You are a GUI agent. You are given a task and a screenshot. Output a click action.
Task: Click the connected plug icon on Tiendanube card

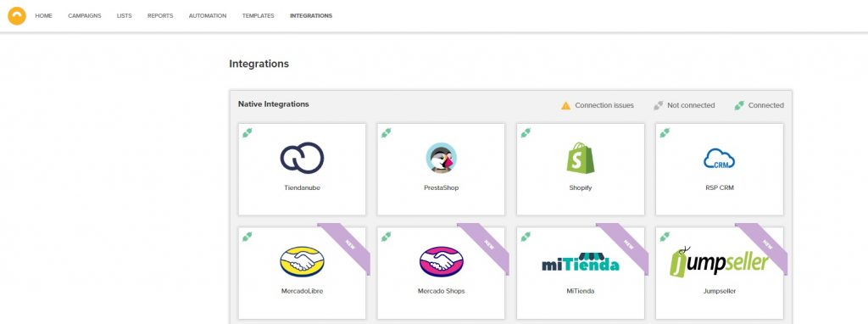247,133
